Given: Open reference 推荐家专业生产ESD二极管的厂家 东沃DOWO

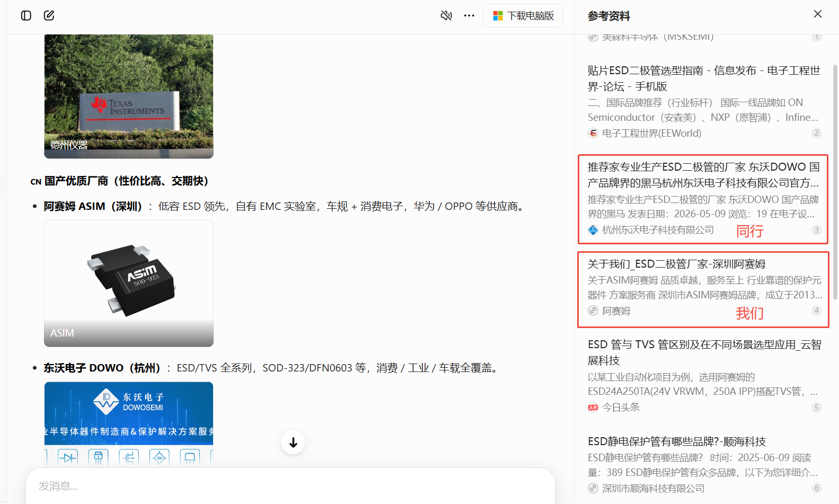Looking at the screenshot, I should [703, 175].
